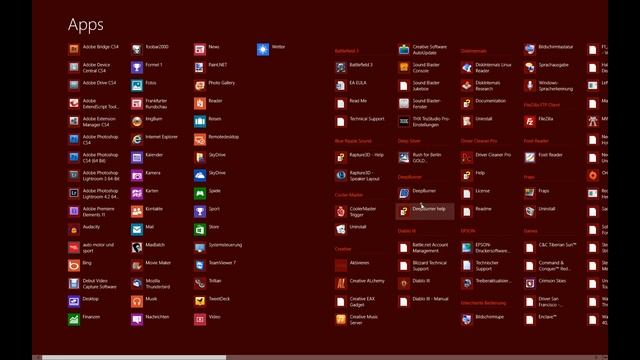
Task: Open EPSON Druckersoftware
Action: pos(486,247)
